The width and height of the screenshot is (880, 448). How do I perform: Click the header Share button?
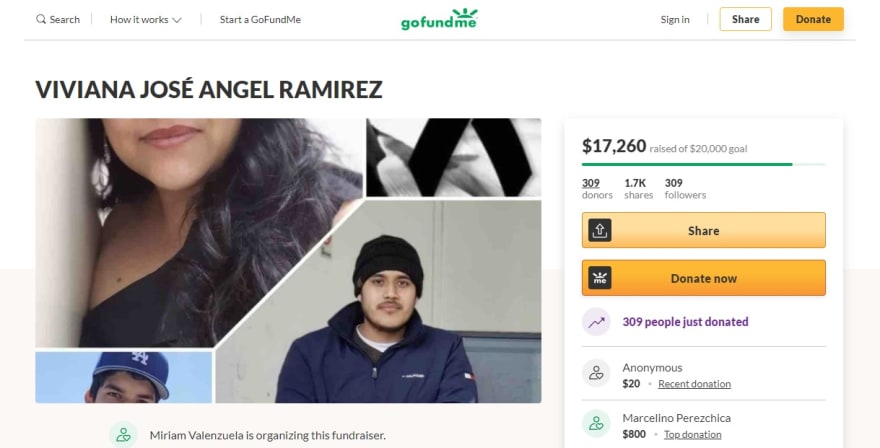pyautogui.click(x=745, y=19)
